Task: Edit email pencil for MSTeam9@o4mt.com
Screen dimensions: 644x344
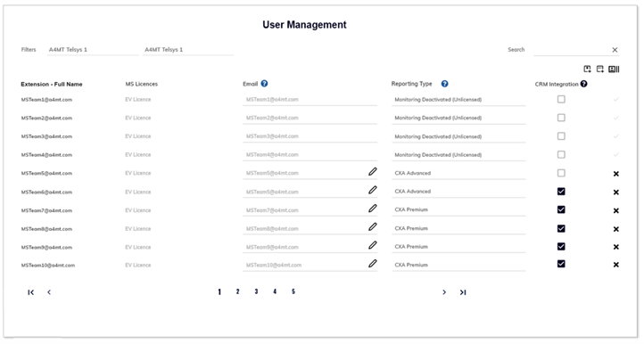Action: click(x=373, y=245)
